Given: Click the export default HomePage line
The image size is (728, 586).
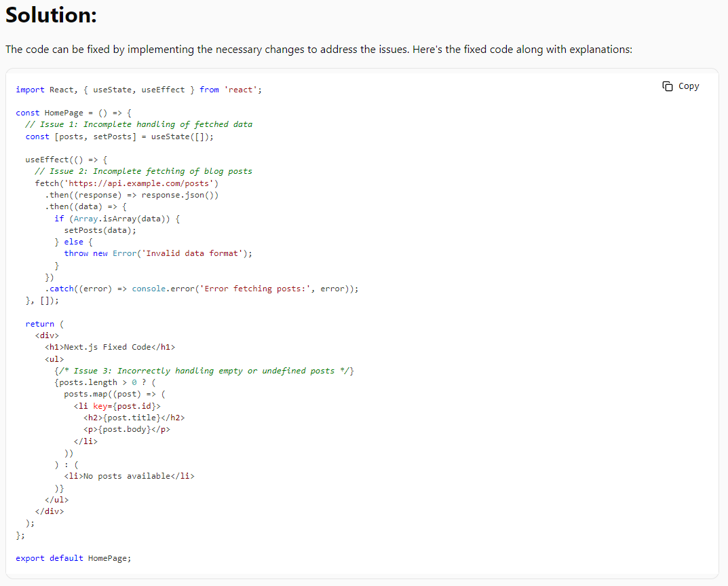Looking at the screenshot, I should pos(73,558).
